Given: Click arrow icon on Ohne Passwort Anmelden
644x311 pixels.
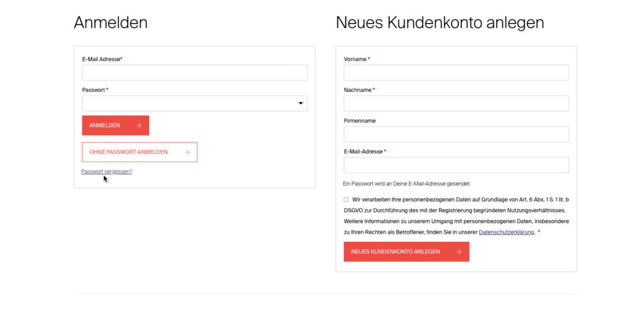Looking at the screenshot, I should (x=187, y=152).
